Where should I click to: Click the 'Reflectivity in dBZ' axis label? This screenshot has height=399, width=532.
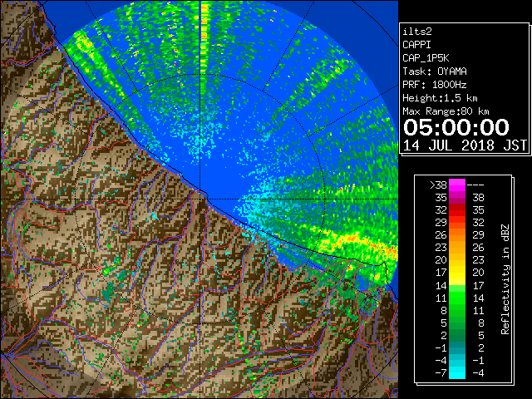pyautogui.click(x=505, y=279)
